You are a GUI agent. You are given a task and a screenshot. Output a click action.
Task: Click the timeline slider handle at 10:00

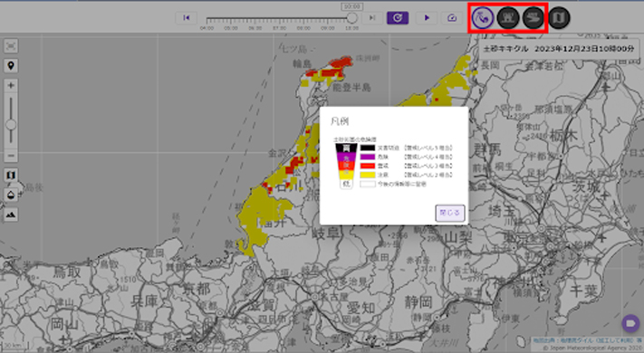351,18
